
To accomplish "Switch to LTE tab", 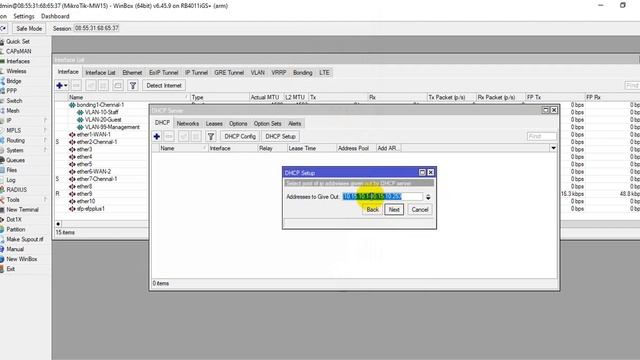I will (x=324, y=73).
